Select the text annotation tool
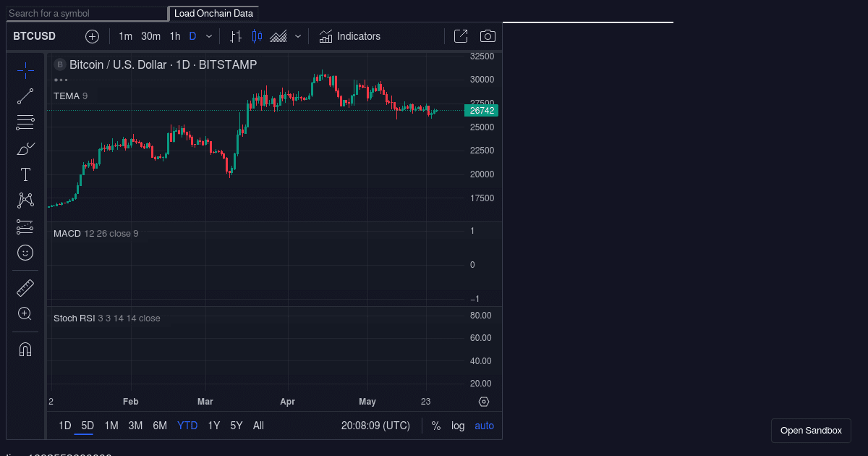This screenshot has width=868, height=456. click(25, 174)
